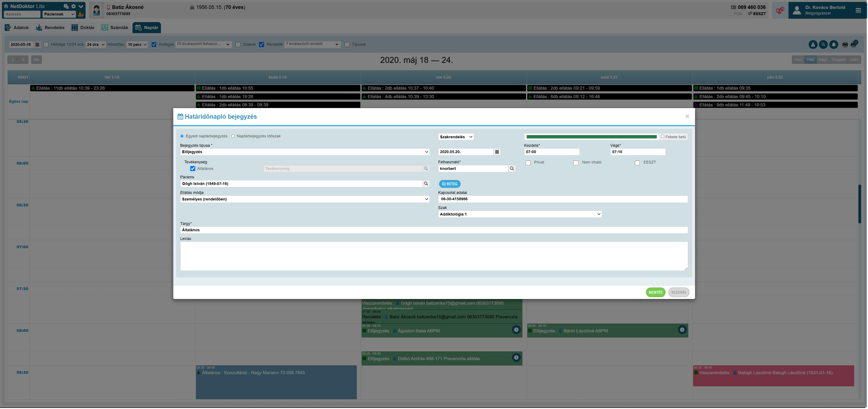Open calendar picker next to 2020.05.20. date
Screen dimensions: 868x409
tap(497, 152)
